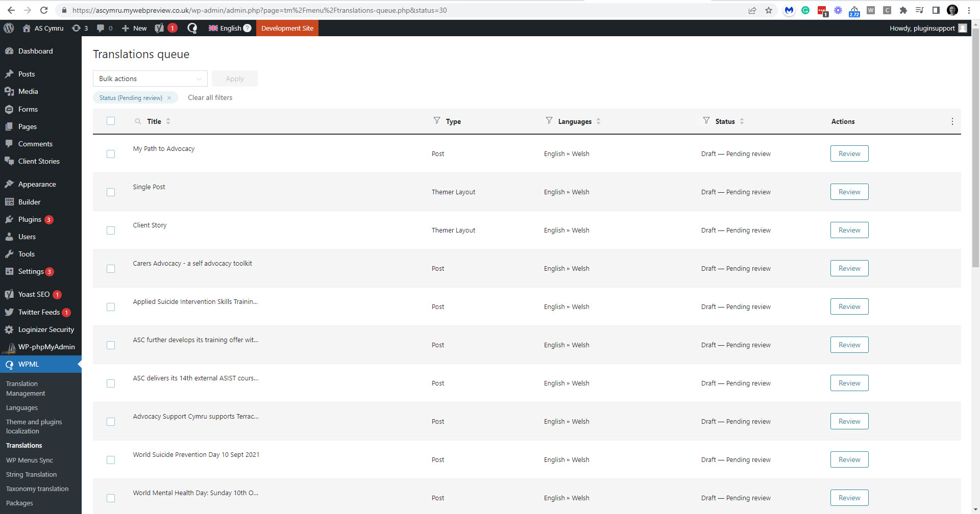Screen dimensions: 980x514
Task: Click Review for World Mental Health Day
Action: tap(849, 498)
